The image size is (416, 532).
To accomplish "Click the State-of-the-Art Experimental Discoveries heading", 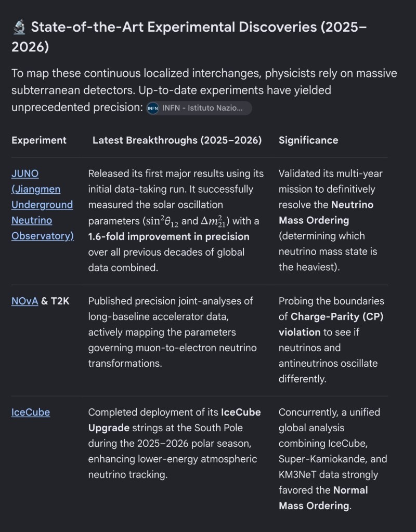I will point(189,37).
